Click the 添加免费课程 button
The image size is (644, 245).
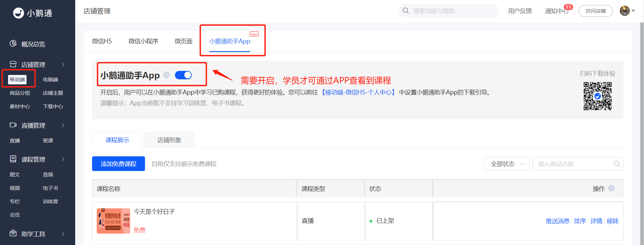click(x=119, y=164)
